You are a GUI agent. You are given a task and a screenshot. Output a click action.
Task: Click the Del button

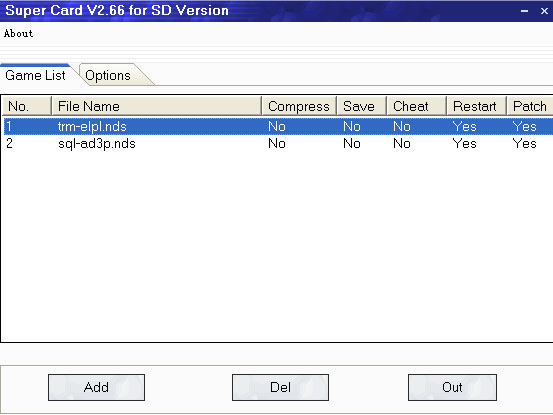280,387
